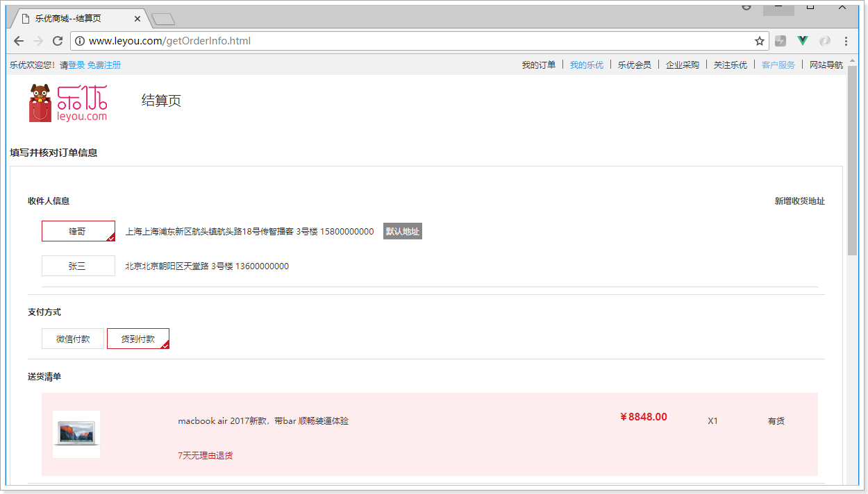This screenshot has width=868, height=494.
Task: Open 网站导航 in top bar
Action: tap(826, 65)
